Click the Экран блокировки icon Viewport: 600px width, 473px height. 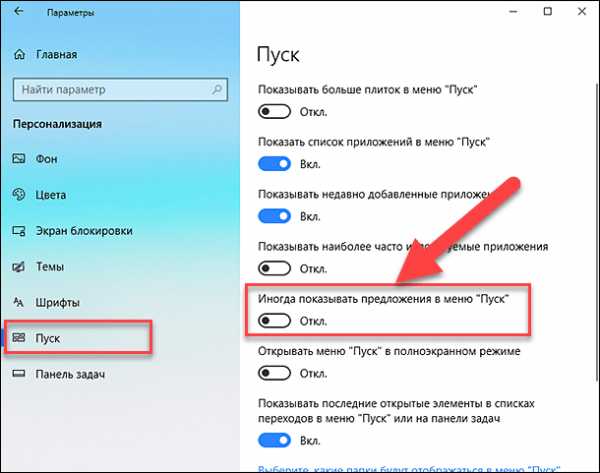click(x=19, y=231)
